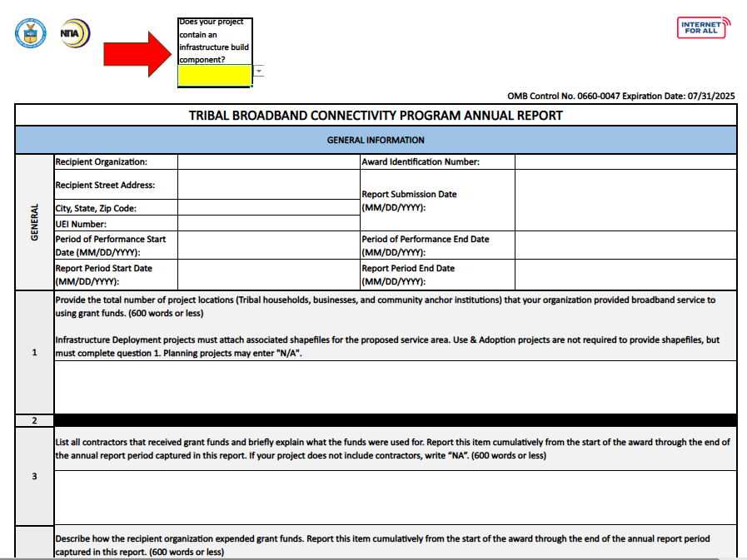Viewport: 747px width, 560px height.
Task: Select the Period of Performance Start Date field
Action: pos(268,245)
